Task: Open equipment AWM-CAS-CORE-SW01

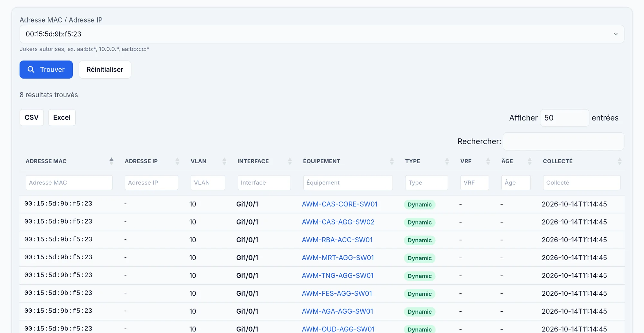Action: coord(339,204)
